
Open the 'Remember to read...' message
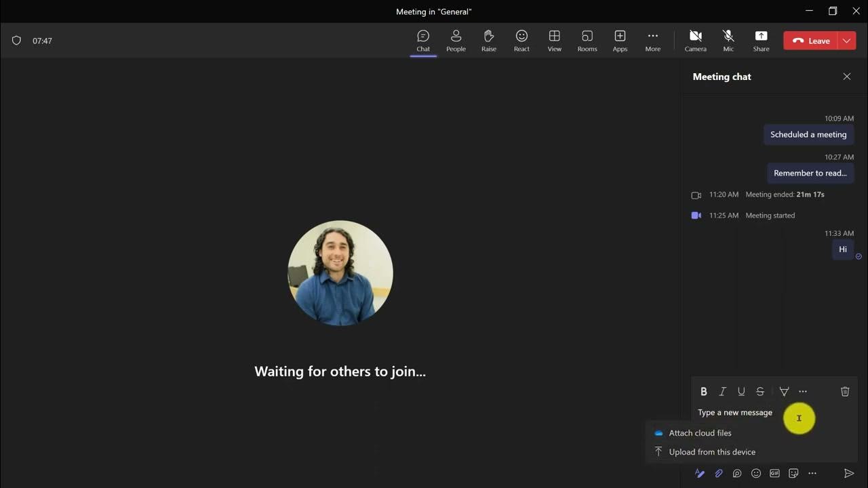pos(810,173)
